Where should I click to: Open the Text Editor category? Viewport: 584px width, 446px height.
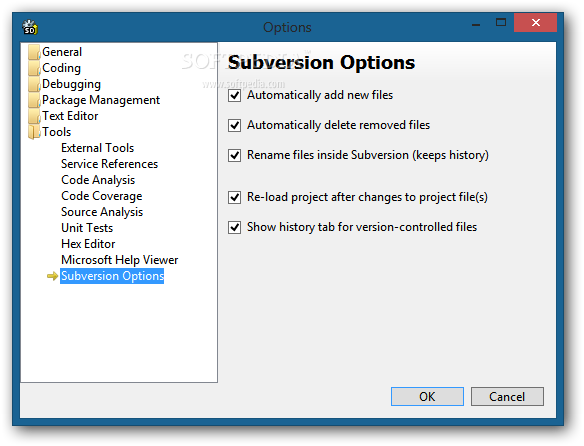[70, 116]
